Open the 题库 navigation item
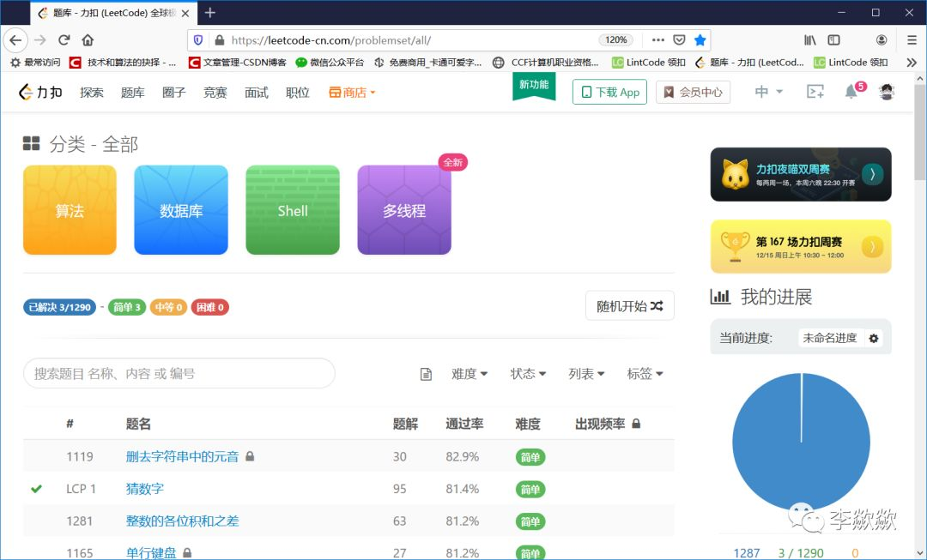The width and height of the screenshot is (927, 560). (132, 92)
